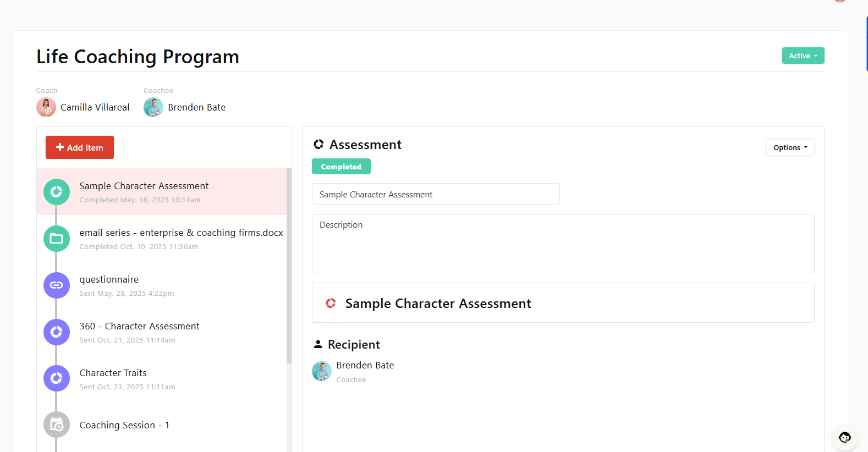Click the Coaching Session calendar icon
Viewport: 868px width, 452px height.
pyautogui.click(x=56, y=425)
